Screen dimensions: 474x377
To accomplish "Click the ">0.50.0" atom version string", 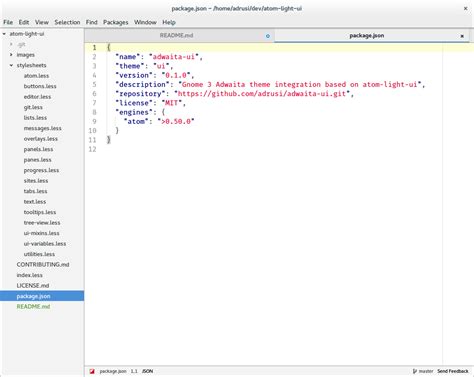I will (x=176, y=121).
